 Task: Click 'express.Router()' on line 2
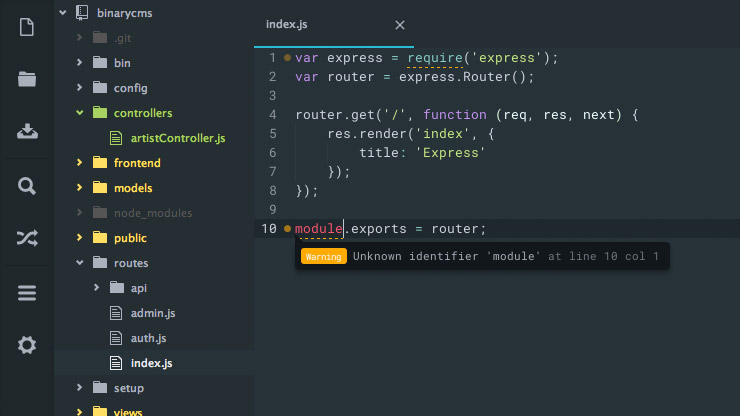(462, 76)
